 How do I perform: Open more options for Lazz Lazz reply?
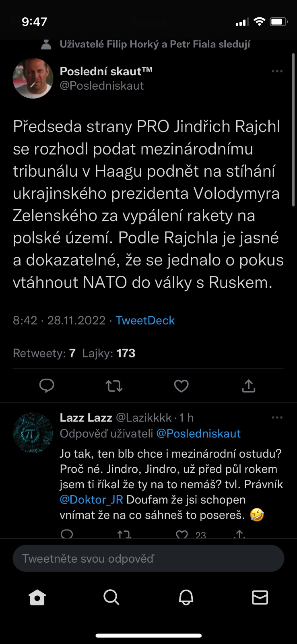click(277, 418)
